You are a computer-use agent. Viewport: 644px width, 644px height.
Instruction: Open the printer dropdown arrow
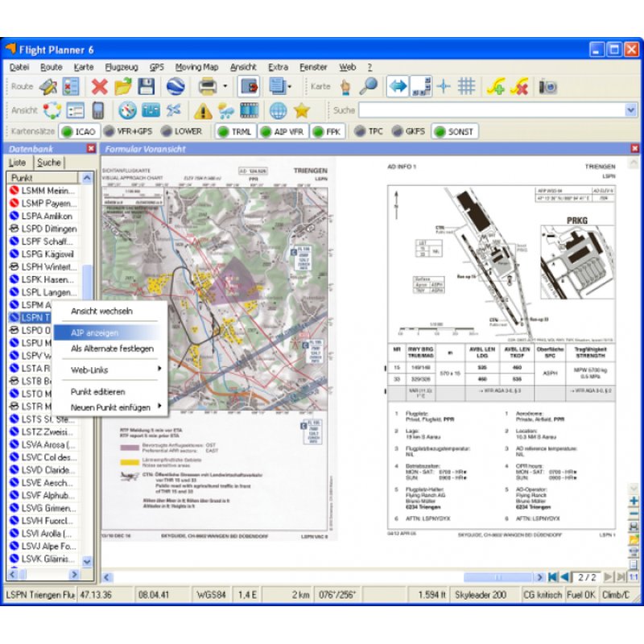225,87
